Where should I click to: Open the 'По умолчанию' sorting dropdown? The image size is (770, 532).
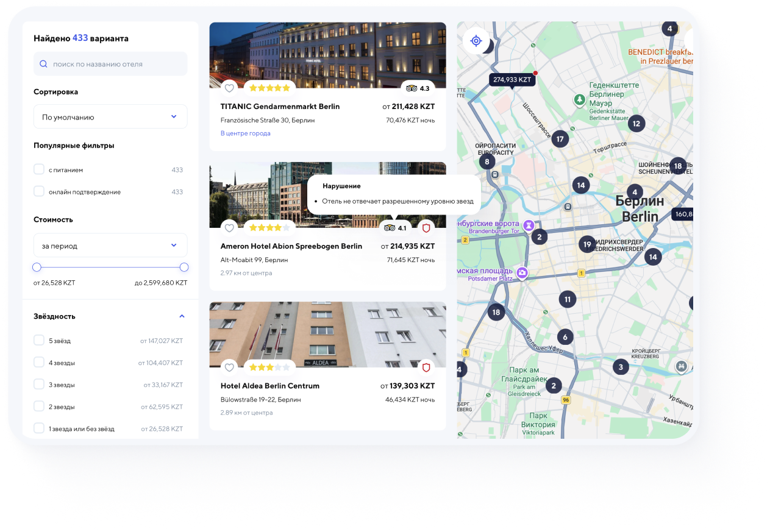[x=110, y=116]
